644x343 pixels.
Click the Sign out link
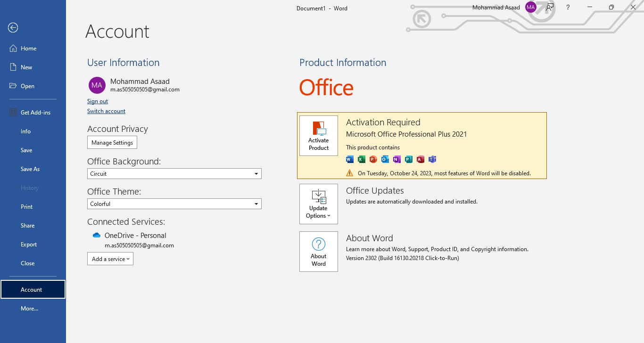(98, 101)
